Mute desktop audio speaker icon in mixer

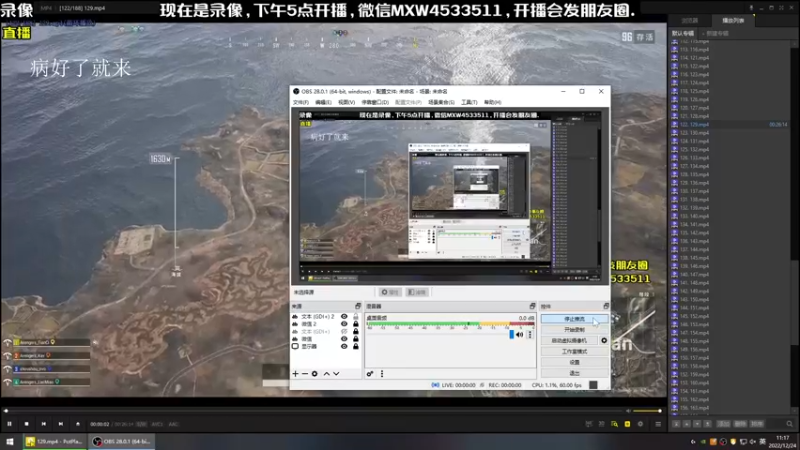point(519,335)
